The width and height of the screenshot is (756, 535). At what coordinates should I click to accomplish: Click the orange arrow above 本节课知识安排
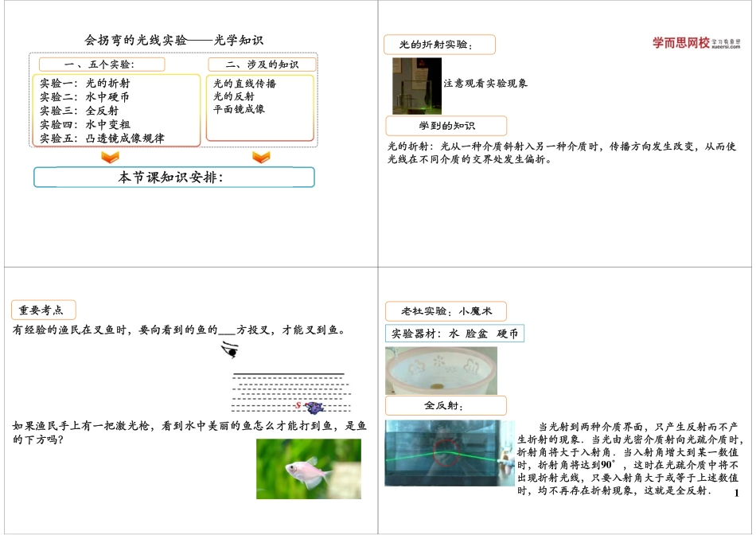(260, 158)
